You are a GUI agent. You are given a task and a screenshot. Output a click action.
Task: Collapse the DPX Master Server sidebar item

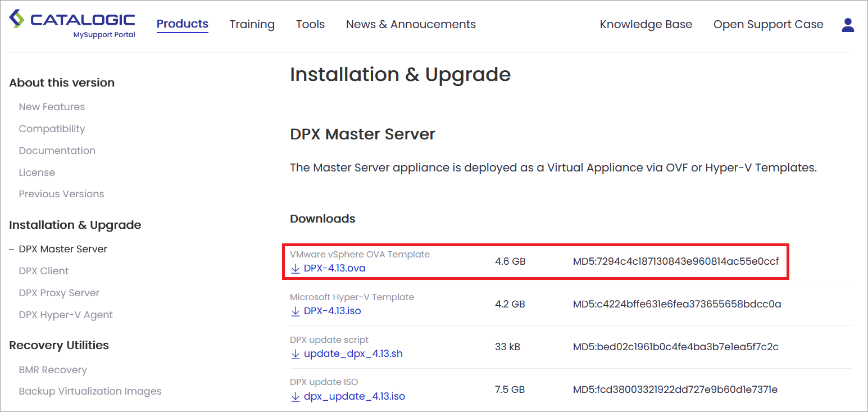pos(12,249)
